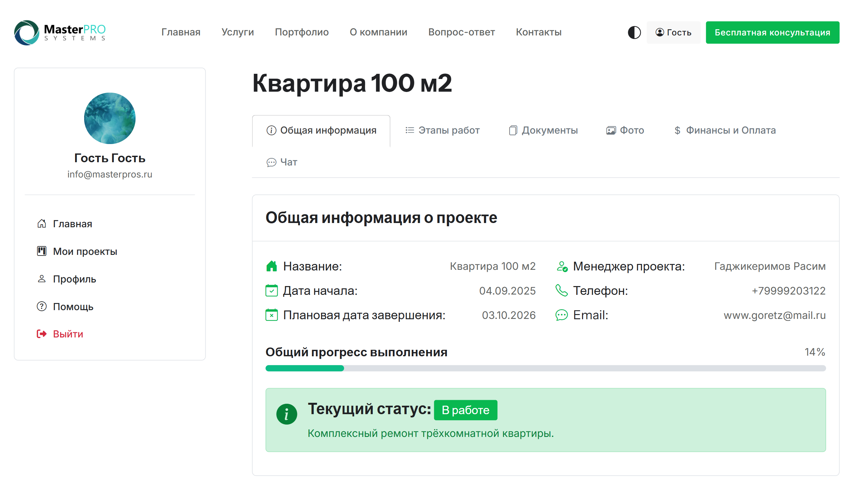Open the Услуги navigation item

point(238,32)
